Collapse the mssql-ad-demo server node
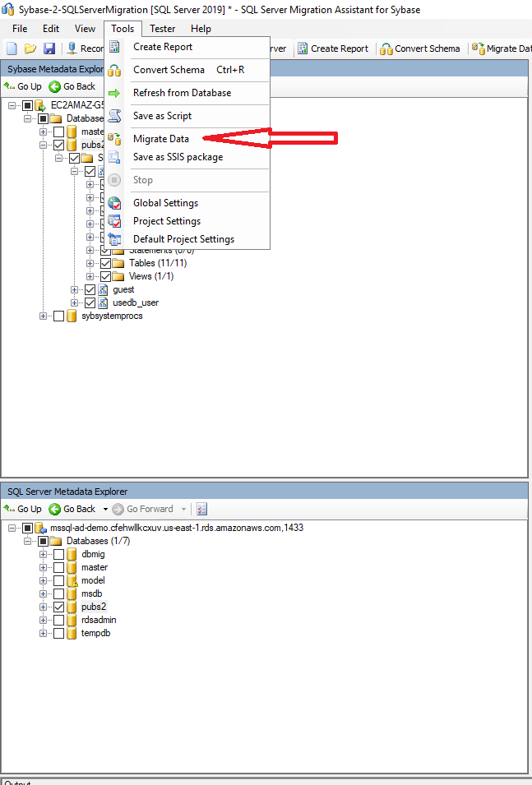The width and height of the screenshot is (532, 785). point(12,528)
